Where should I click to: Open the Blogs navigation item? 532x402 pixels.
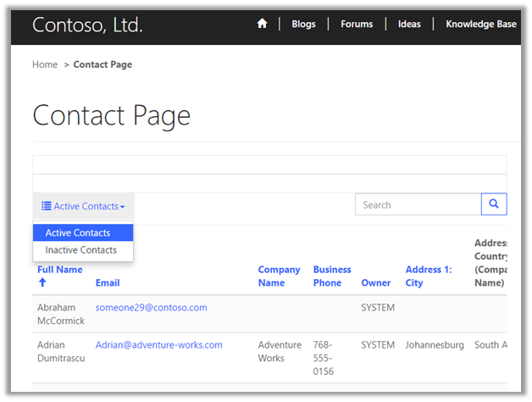(x=303, y=24)
